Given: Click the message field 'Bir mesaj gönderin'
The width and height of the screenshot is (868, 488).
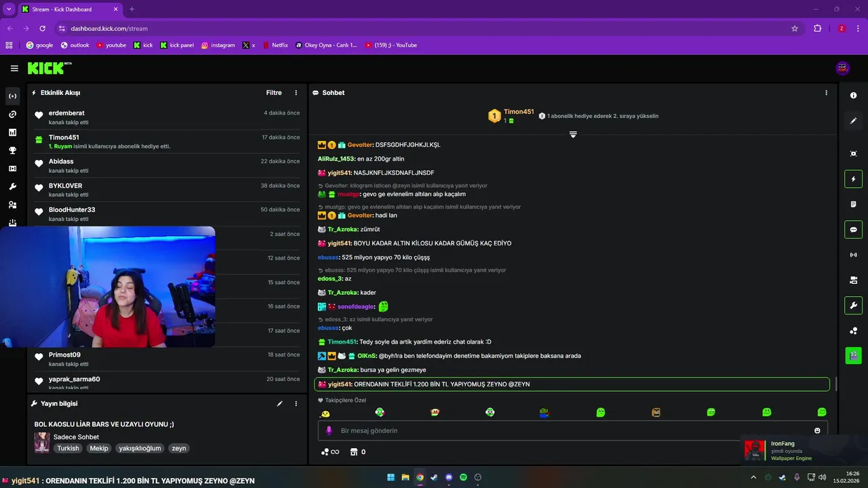Looking at the screenshot, I should pyautogui.click(x=573, y=430).
